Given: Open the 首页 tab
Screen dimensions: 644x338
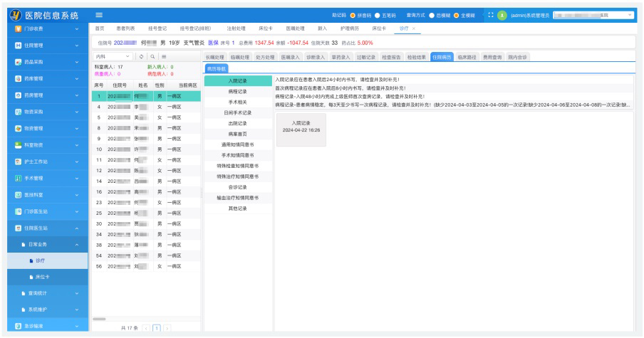Looking at the screenshot, I should (x=100, y=28).
